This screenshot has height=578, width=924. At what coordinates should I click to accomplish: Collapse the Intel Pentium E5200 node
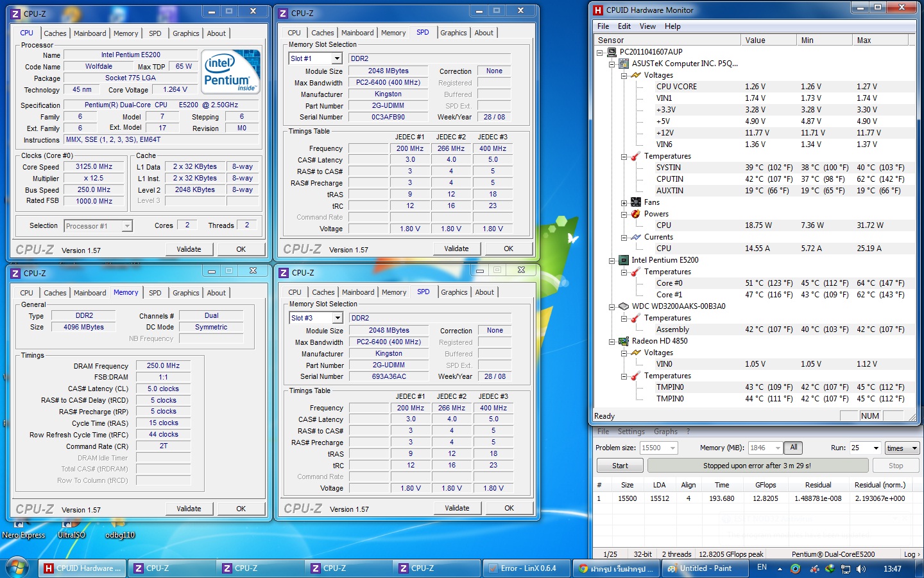(612, 261)
